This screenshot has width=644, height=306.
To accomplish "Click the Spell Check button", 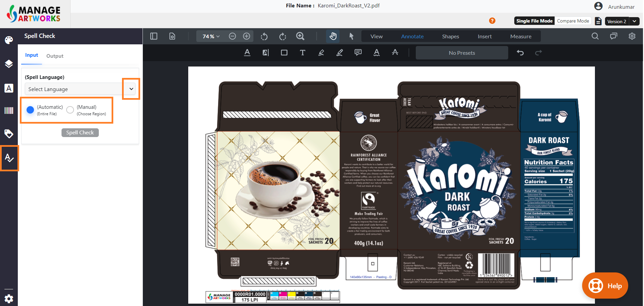I will pyautogui.click(x=80, y=133).
